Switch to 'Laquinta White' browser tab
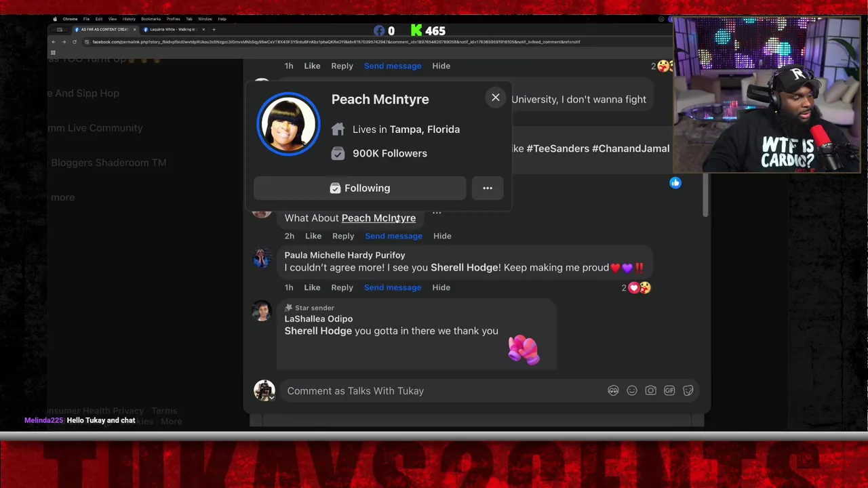868x488 pixels. (x=173, y=29)
